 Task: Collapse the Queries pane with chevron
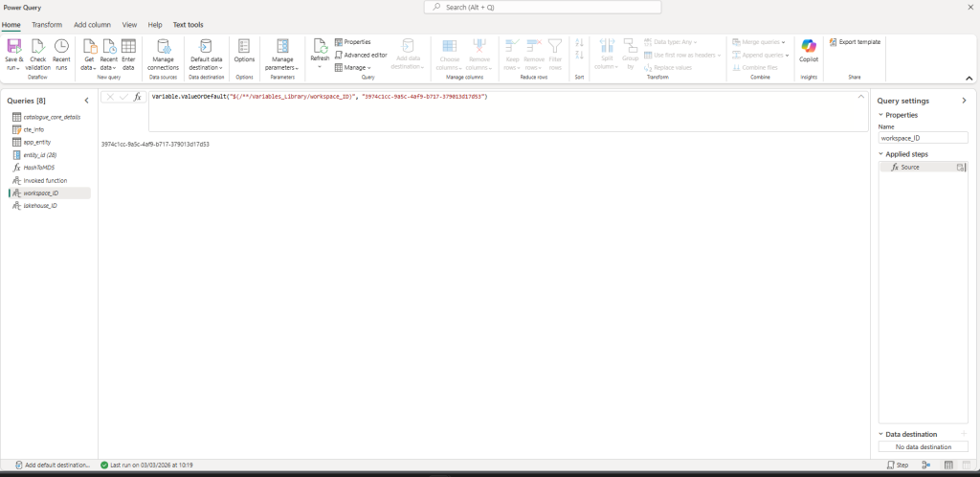pos(86,101)
